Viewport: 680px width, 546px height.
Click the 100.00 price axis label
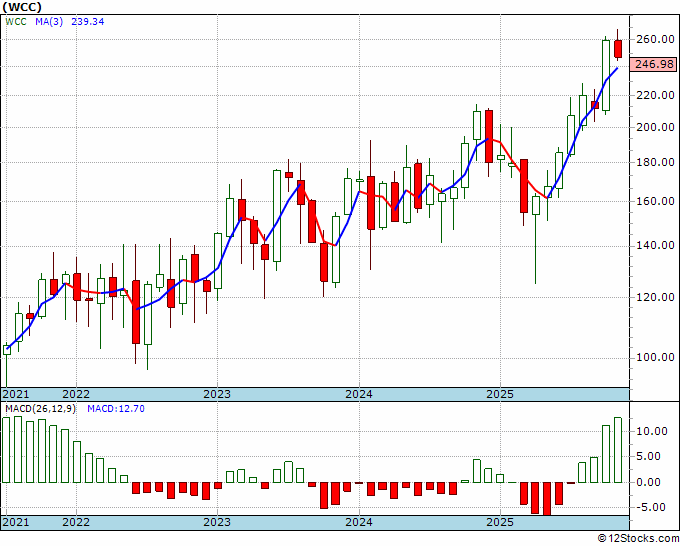[655, 357]
